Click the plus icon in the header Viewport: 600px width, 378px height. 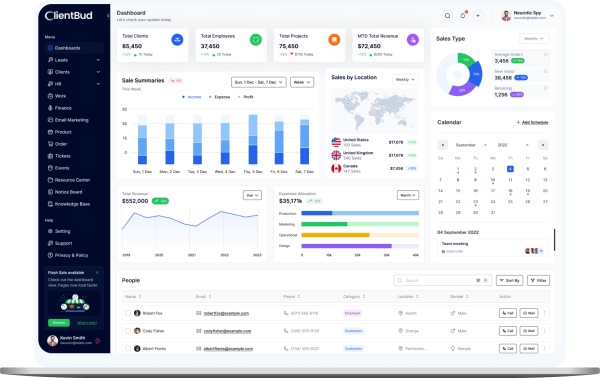tap(478, 16)
